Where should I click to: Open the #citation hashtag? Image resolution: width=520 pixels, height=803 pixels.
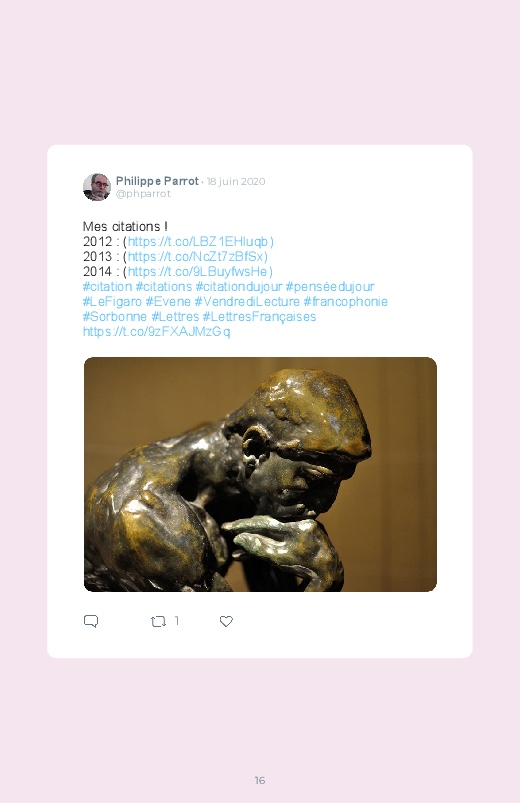[x=107, y=286]
